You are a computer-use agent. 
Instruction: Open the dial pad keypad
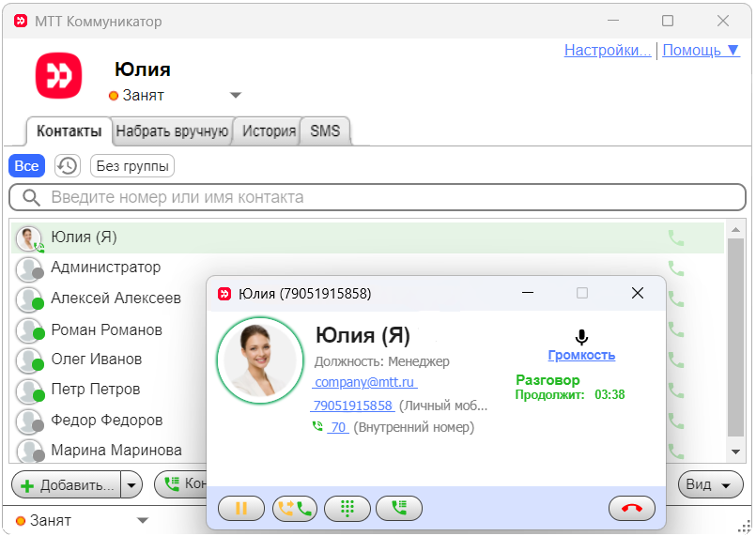[x=347, y=509]
